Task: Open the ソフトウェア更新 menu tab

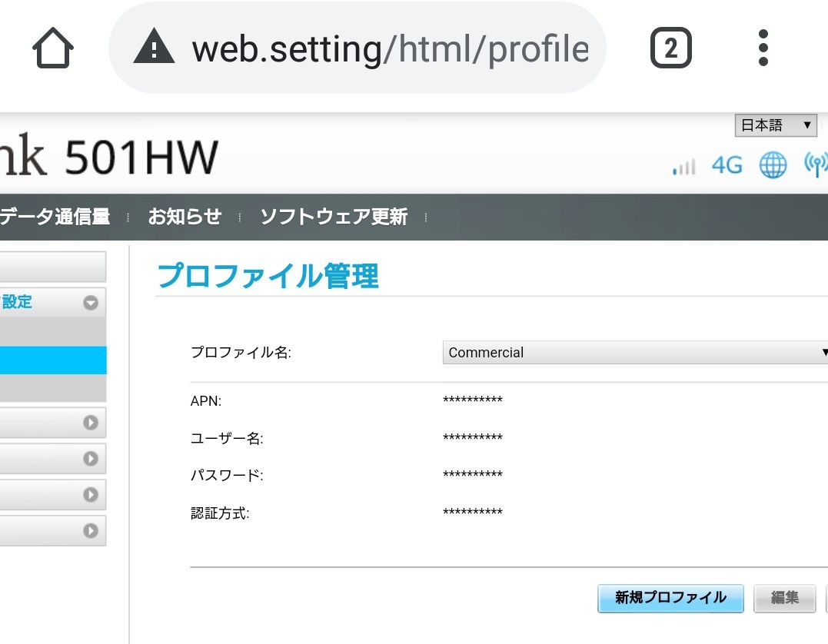Action: [333, 217]
